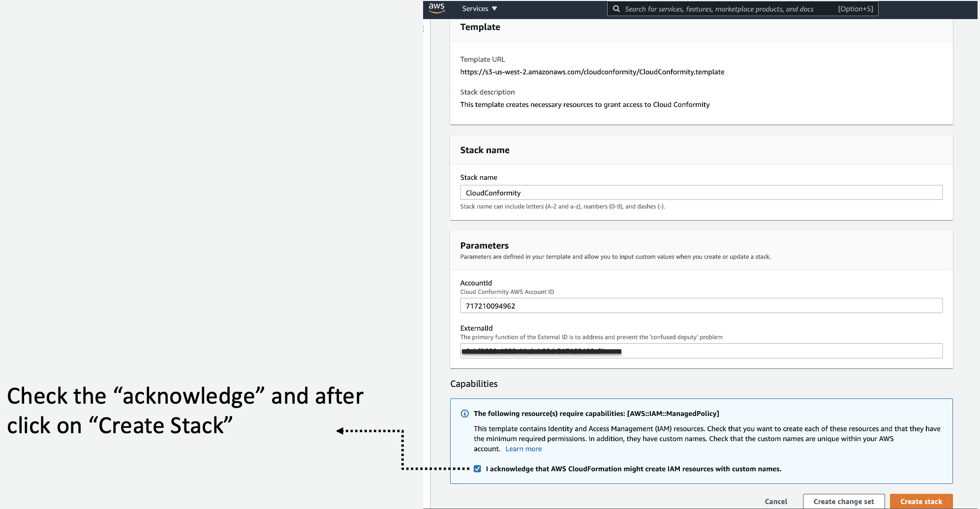
Task: Click the ExternalId input field
Action: tap(701, 351)
